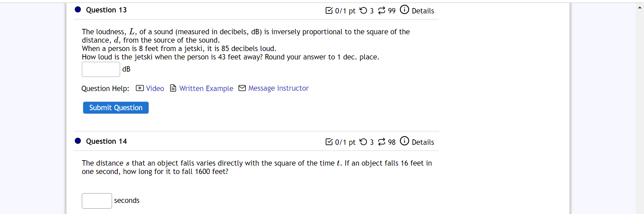This screenshot has width=644, height=214.
Task: Select the score marker on Question 14 header
Action: point(329,142)
